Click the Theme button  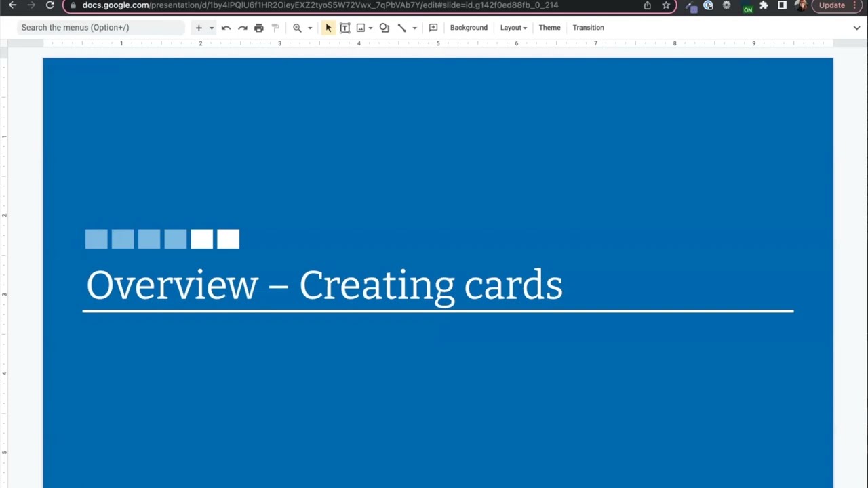coord(549,28)
